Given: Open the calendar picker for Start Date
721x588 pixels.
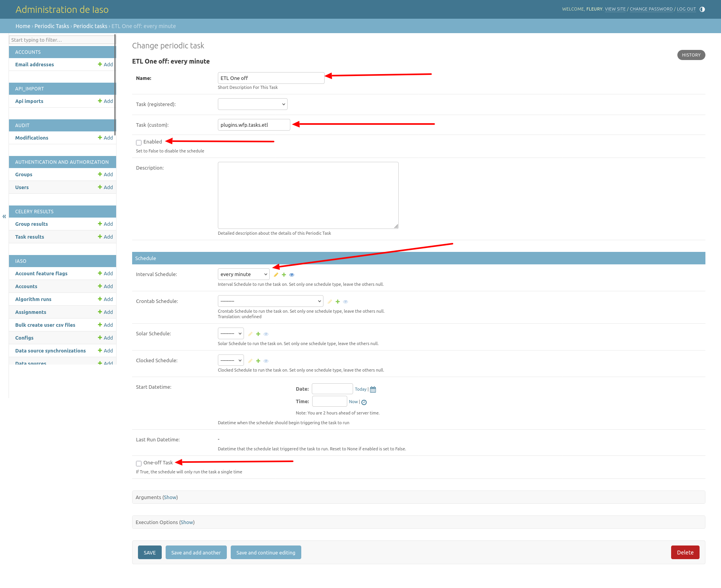Looking at the screenshot, I should (x=373, y=390).
